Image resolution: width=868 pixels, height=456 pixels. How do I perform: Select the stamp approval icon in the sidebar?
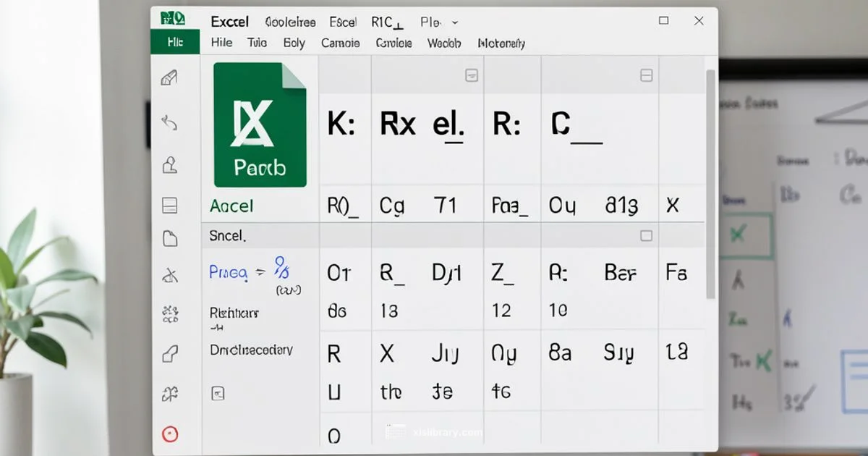pos(170,164)
